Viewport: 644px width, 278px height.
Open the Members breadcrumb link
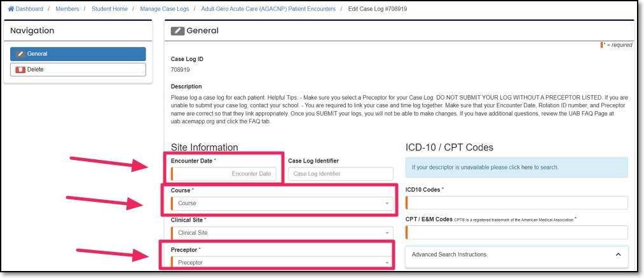tap(67, 9)
